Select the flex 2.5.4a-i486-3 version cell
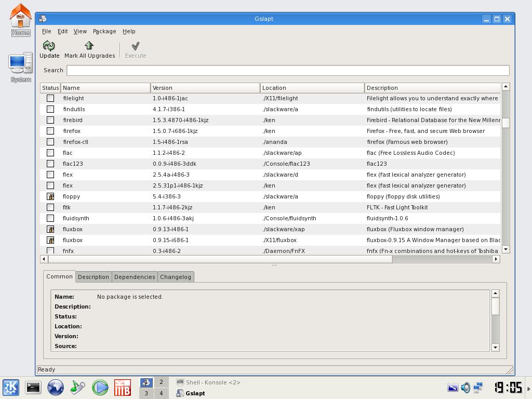This screenshot has height=399, width=532. click(x=171, y=175)
